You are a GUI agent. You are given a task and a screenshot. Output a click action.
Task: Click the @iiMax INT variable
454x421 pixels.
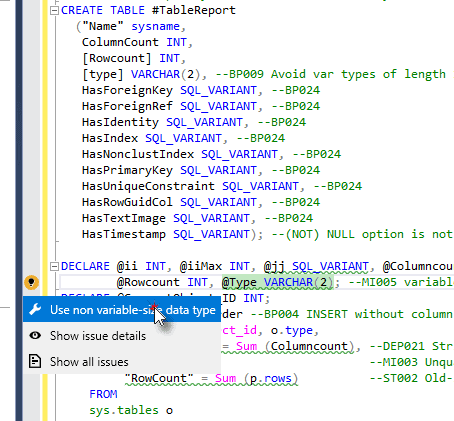pos(218,267)
